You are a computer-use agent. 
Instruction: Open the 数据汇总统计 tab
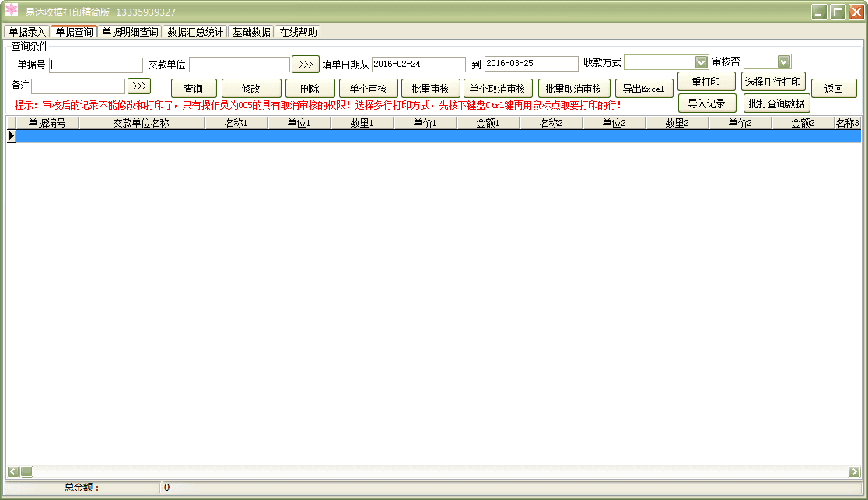click(195, 32)
